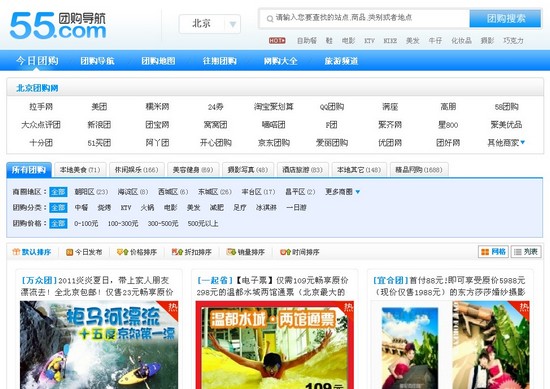
Task: Sort by sales using 销量排序 icon
Action: pos(231,252)
